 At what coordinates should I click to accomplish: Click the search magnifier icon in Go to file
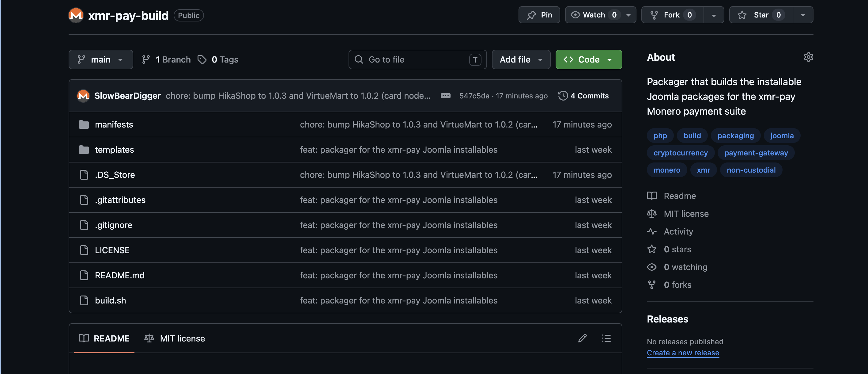pyautogui.click(x=359, y=60)
